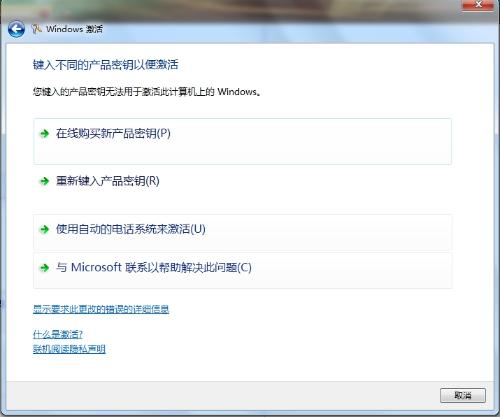The image size is (500, 417).
Task: Select 与 Microsoft 联系以帮助解决此问题(C)
Action: [x=242, y=271]
